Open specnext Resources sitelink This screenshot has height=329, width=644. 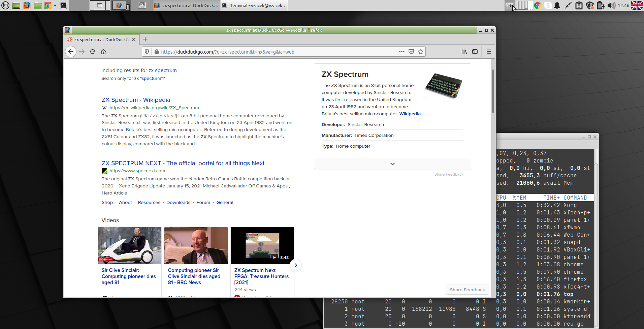[149, 203]
